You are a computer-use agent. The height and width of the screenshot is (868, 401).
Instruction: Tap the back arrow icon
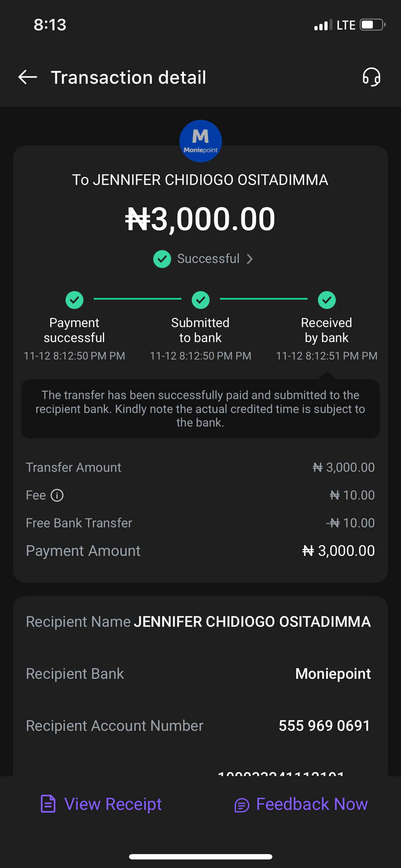pos(28,77)
